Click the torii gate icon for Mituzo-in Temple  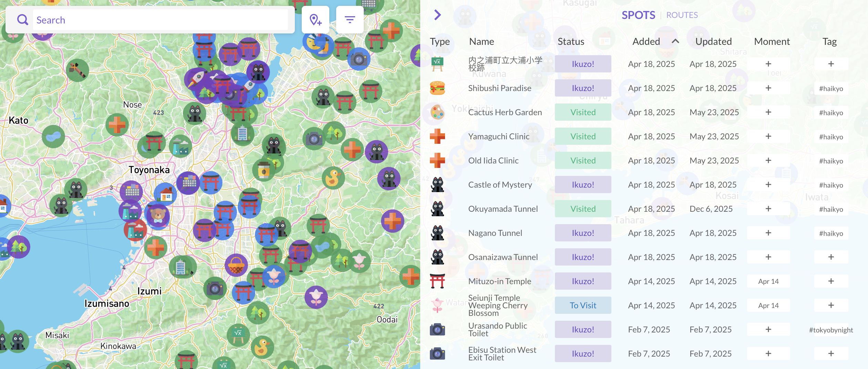[x=437, y=281]
